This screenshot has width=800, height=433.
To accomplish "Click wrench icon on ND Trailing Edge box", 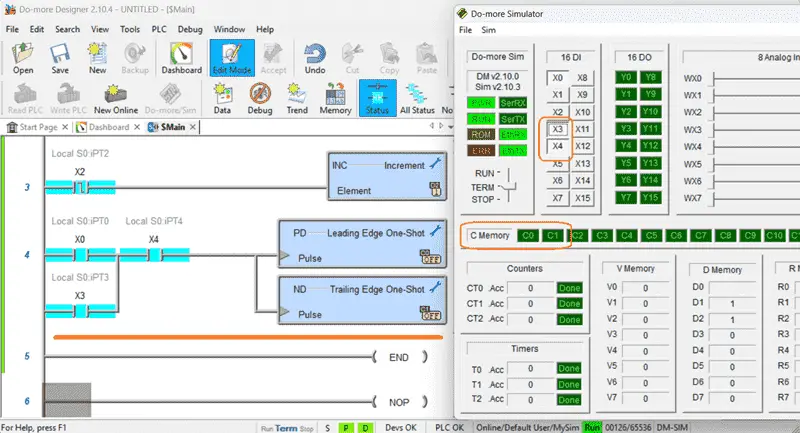I will [435, 287].
